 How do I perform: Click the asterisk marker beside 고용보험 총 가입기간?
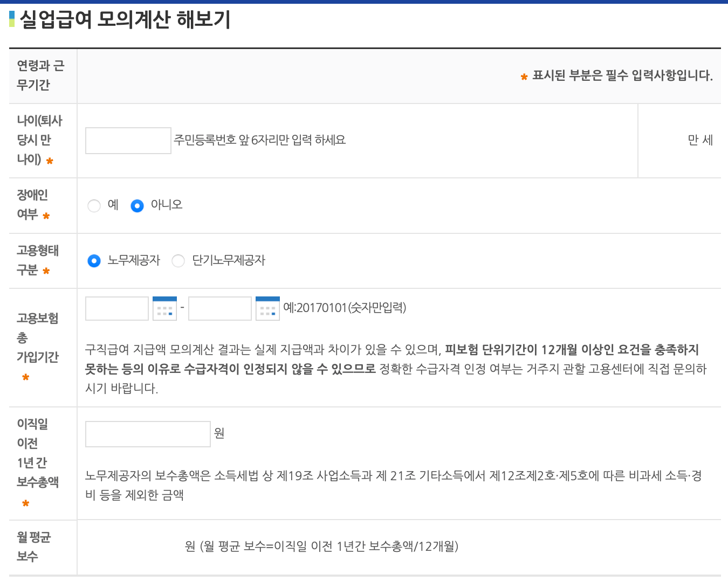(x=25, y=377)
